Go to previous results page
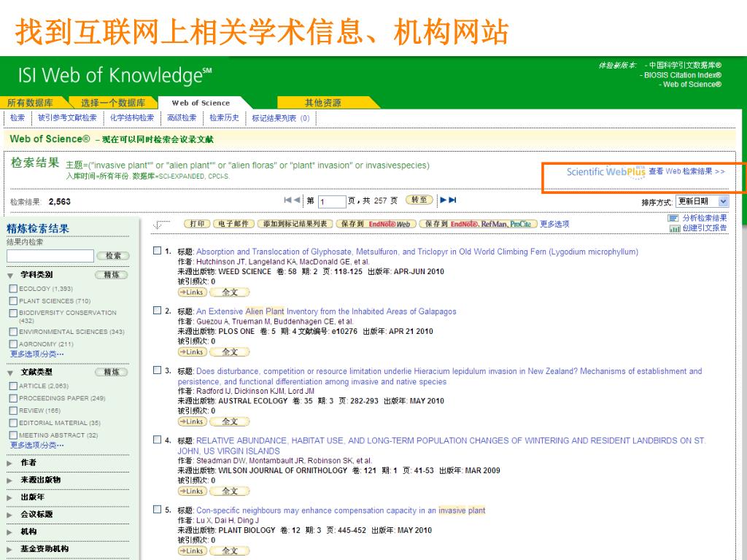 point(297,200)
